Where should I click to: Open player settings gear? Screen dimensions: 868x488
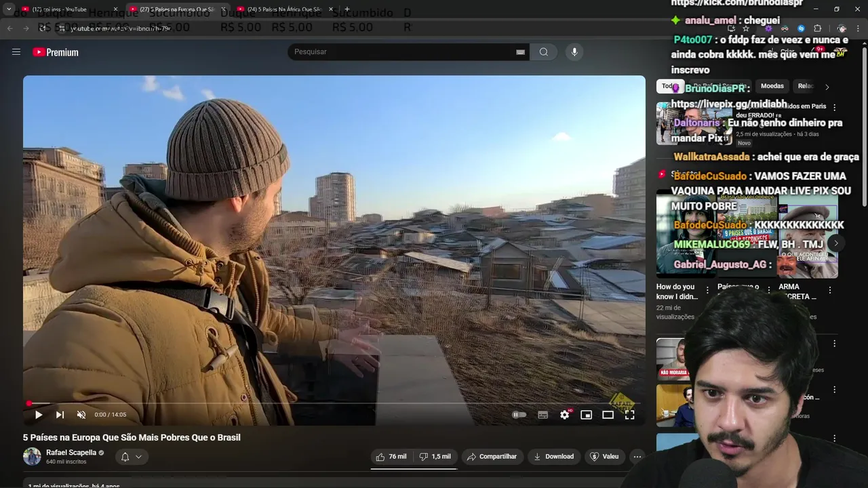coord(565,415)
